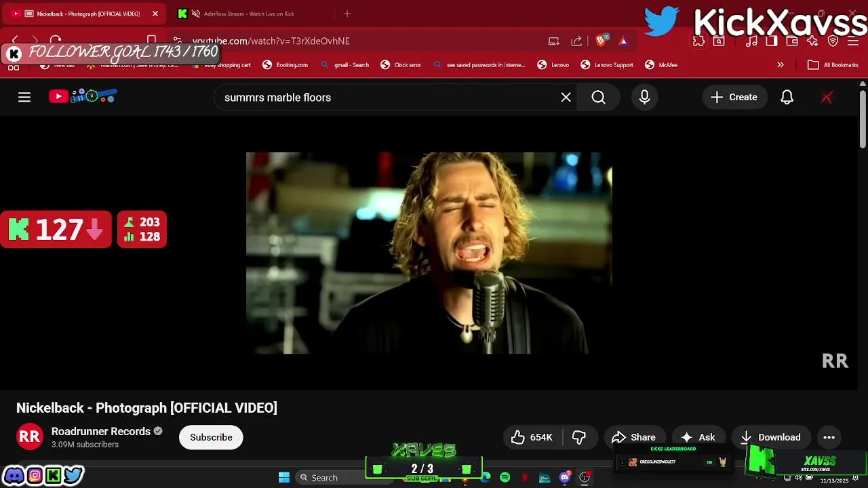Open the YouTube guide hamburger menu
The width and height of the screenshot is (868, 488).
[24, 97]
